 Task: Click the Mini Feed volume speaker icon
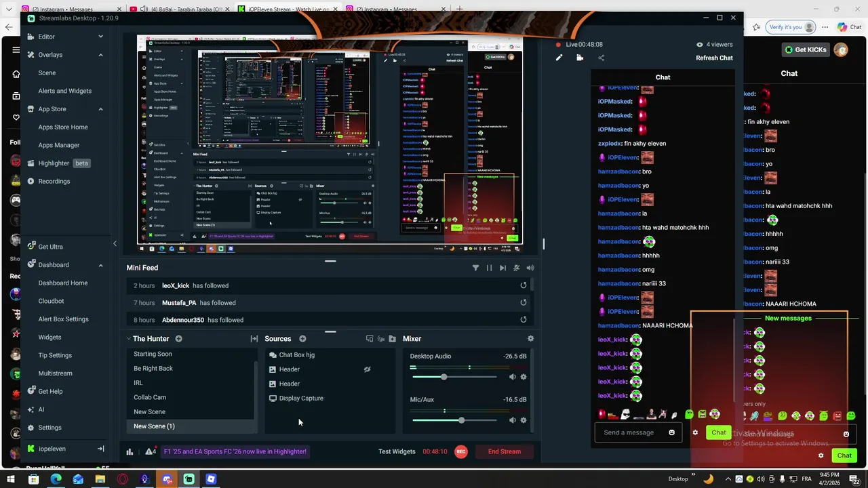pyautogui.click(x=530, y=268)
